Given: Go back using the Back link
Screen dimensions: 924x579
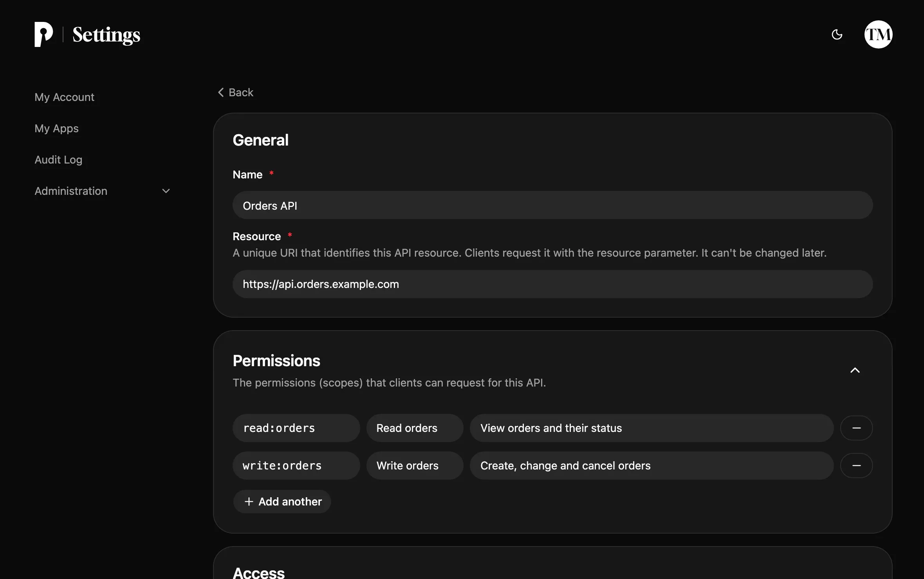Looking at the screenshot, I should (x=236, y=92).
